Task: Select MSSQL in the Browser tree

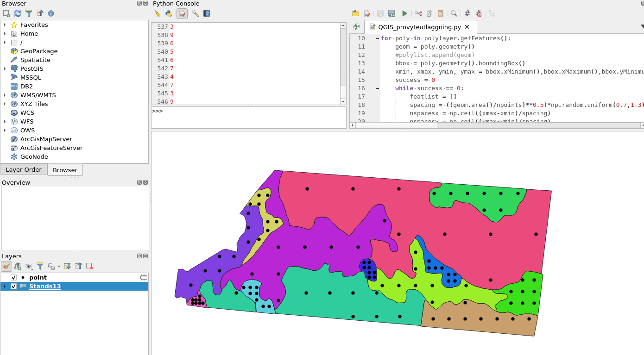Action: pyautogui.click(x=31, y=78)
